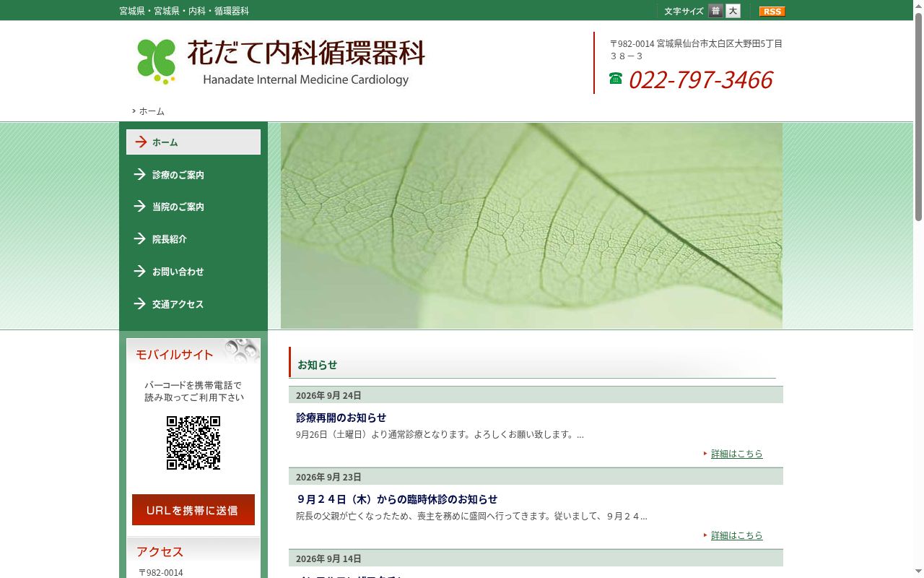This screenshot has height=578, width=924.
Task: Click the バーコードを携帯電話で instruction text
Action: [193, 391]
